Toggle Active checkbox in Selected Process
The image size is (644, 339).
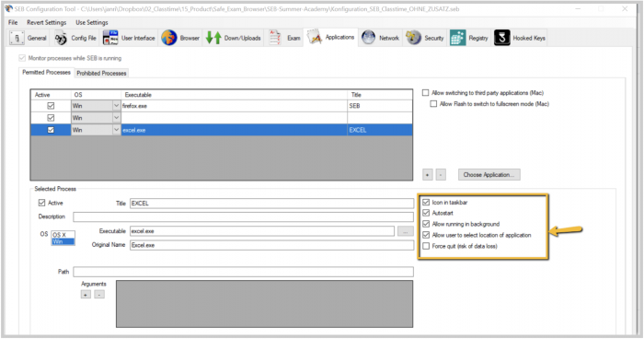tap(41, 203)
